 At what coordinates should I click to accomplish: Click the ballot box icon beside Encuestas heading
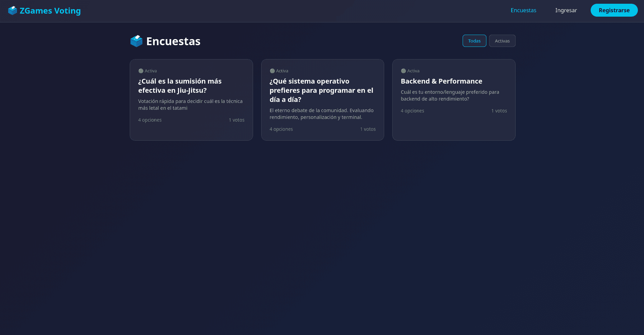pyautogui.click(x=137, y=41)
